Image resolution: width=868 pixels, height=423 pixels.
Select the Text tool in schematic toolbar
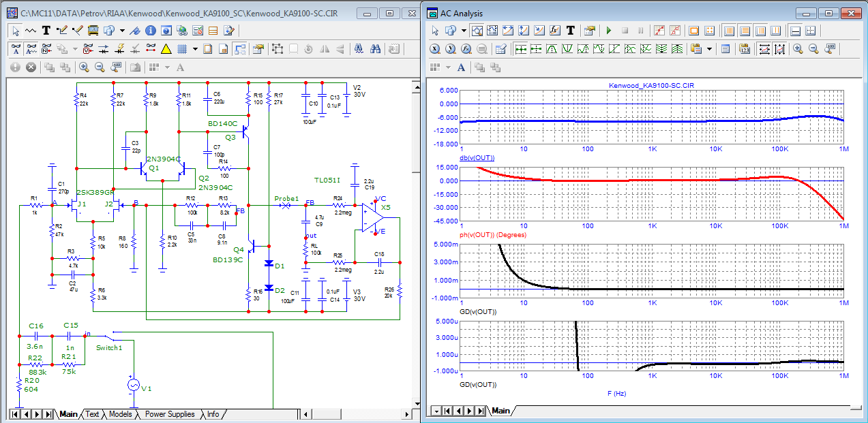46,31
